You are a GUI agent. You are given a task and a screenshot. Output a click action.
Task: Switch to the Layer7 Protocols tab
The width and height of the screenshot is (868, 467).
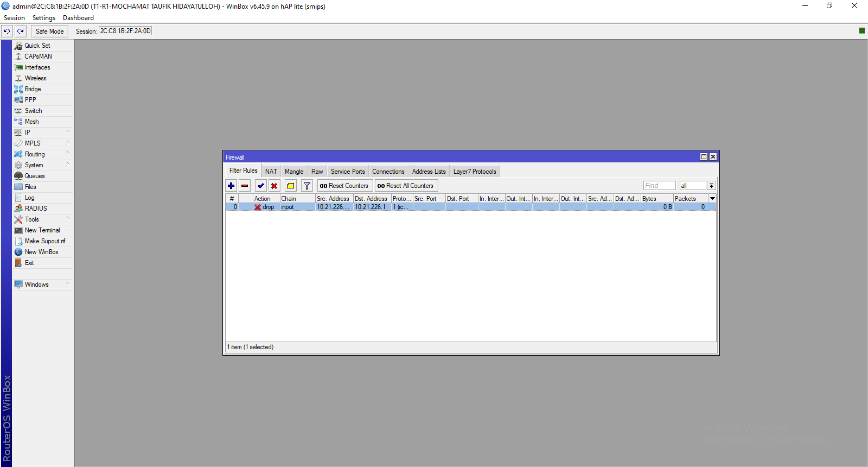475,172
